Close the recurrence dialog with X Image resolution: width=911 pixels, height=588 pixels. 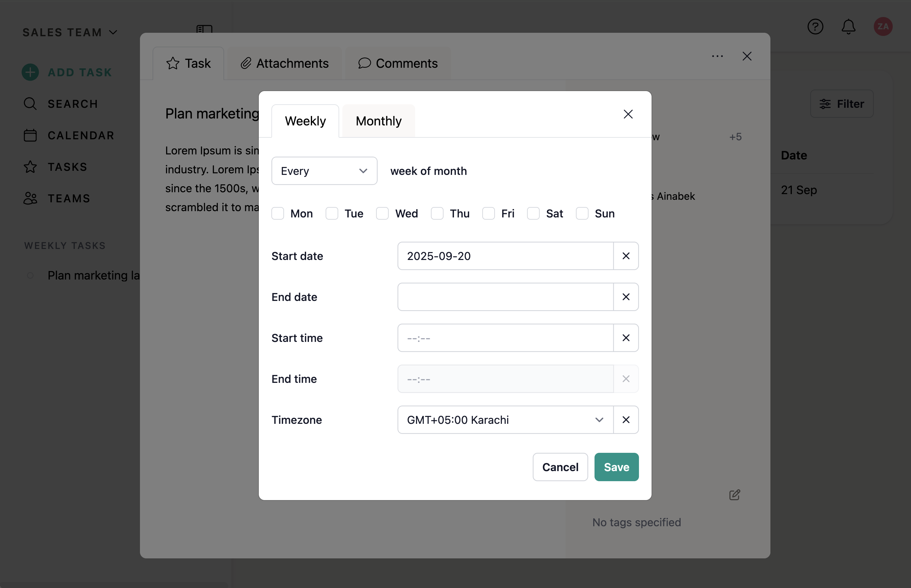pyautogui.click(x=628, y=114)
